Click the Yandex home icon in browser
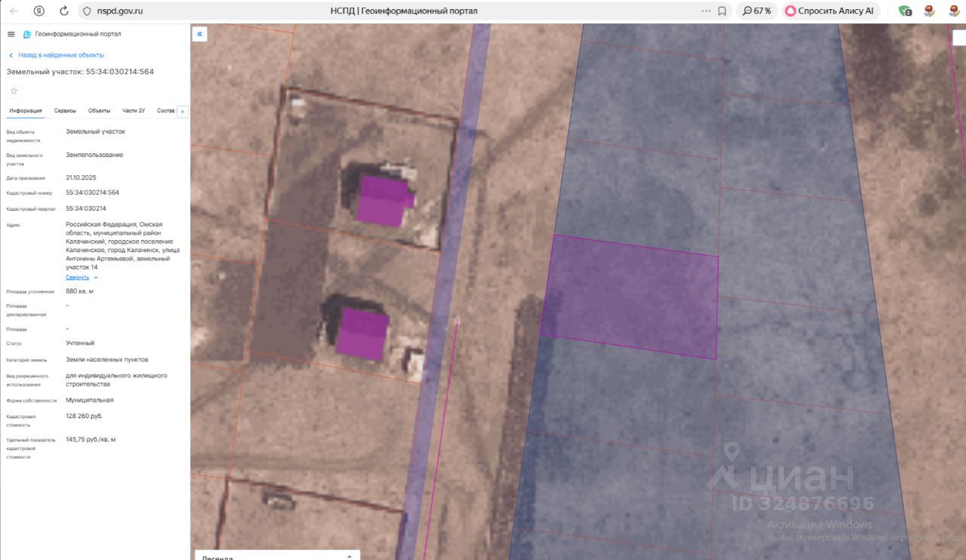The image size is (966, 560). [x=38, y=11]
